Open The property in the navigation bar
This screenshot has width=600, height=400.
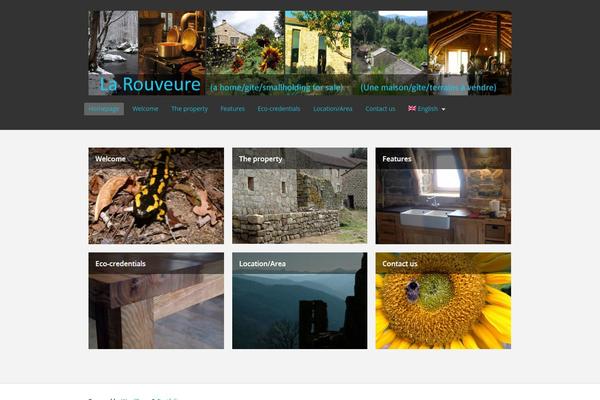tap(189, 109)
